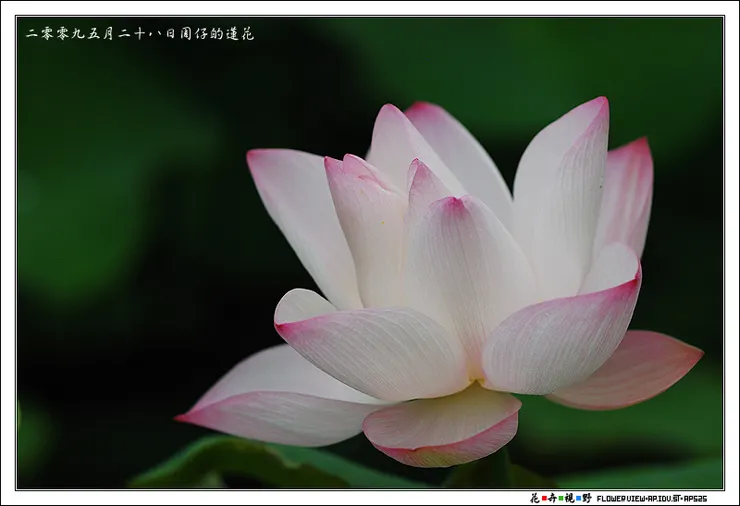
Task: Click the Chinese caption text above the lotus
Action: (x=140, y=34)
